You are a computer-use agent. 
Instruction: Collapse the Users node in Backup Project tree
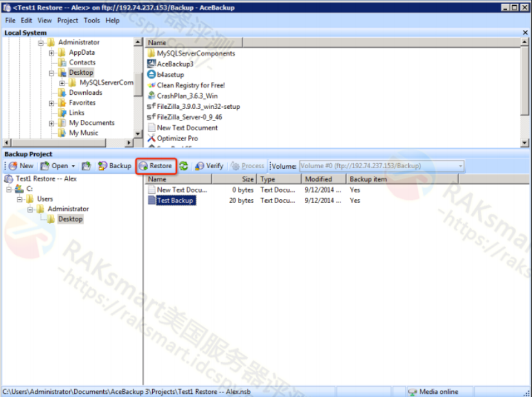(x=20, y=199)
